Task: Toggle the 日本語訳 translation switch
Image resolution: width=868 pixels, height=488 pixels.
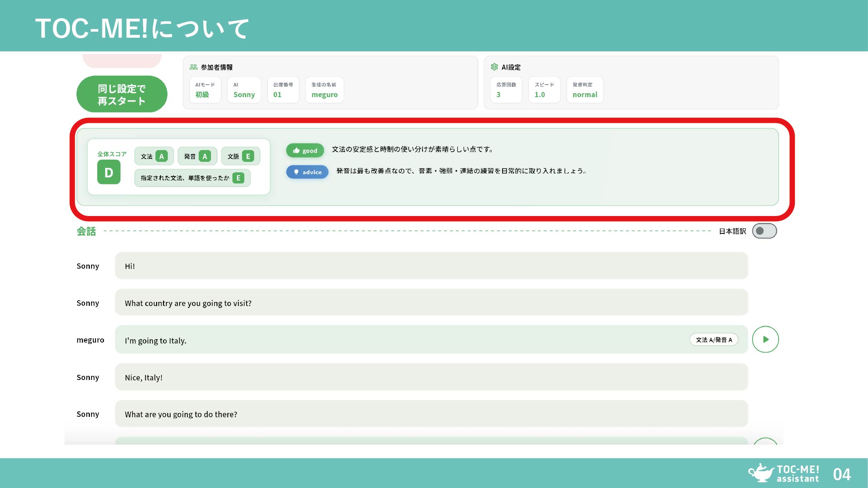Action: [x=764, y=231]
